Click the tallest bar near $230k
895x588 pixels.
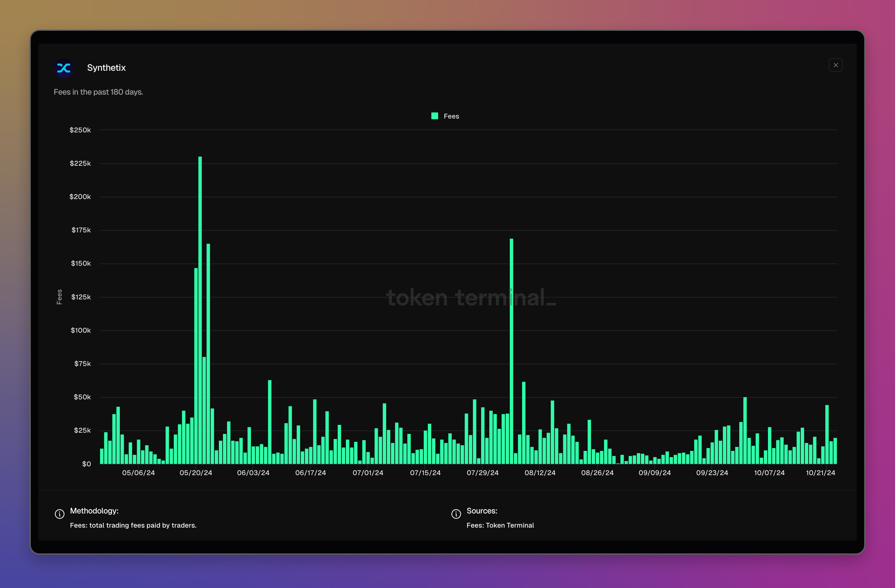[200, 310]
